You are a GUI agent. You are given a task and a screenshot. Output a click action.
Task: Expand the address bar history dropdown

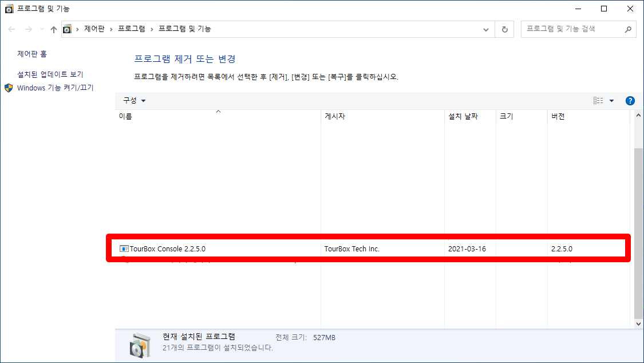click(x=486, y=30)
